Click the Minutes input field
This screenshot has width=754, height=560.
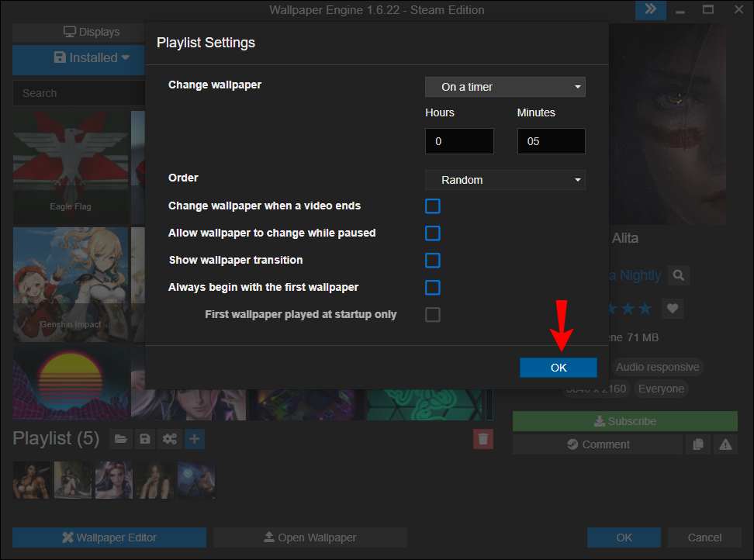pyautogui.click(x=551, y=141)
